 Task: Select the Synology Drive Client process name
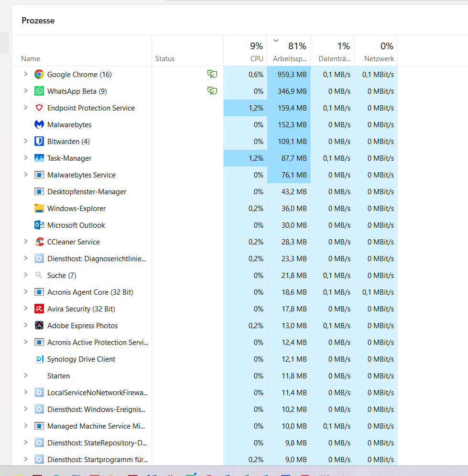[81, 359]
